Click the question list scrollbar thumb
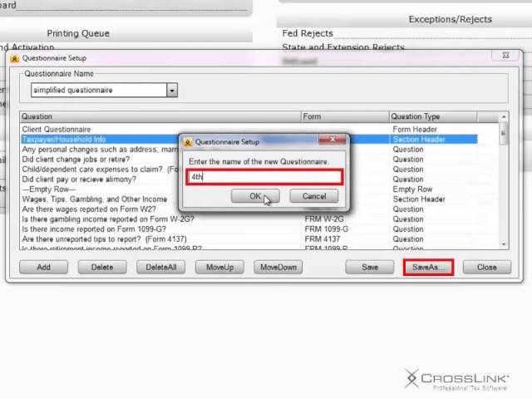 click(504, 133)
